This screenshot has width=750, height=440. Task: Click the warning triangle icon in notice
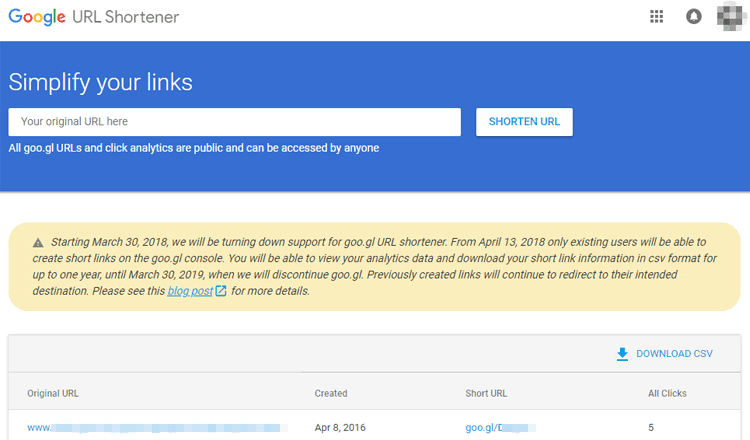[x=38, y=243]
